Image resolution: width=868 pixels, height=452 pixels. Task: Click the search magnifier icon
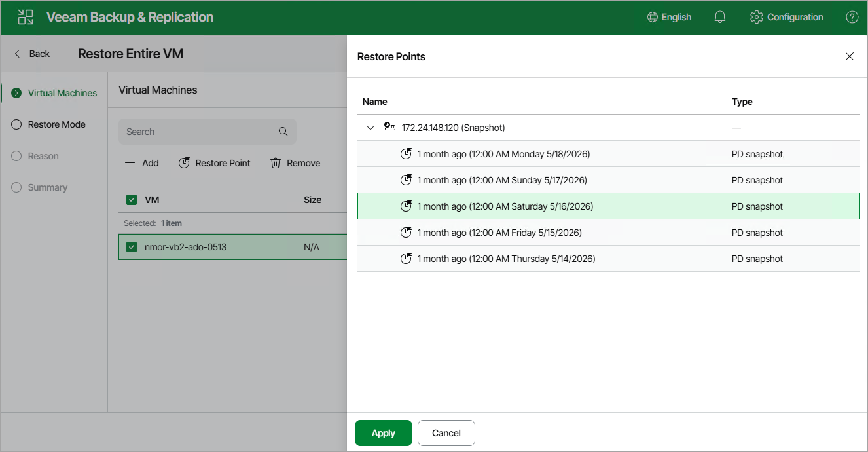283,132
